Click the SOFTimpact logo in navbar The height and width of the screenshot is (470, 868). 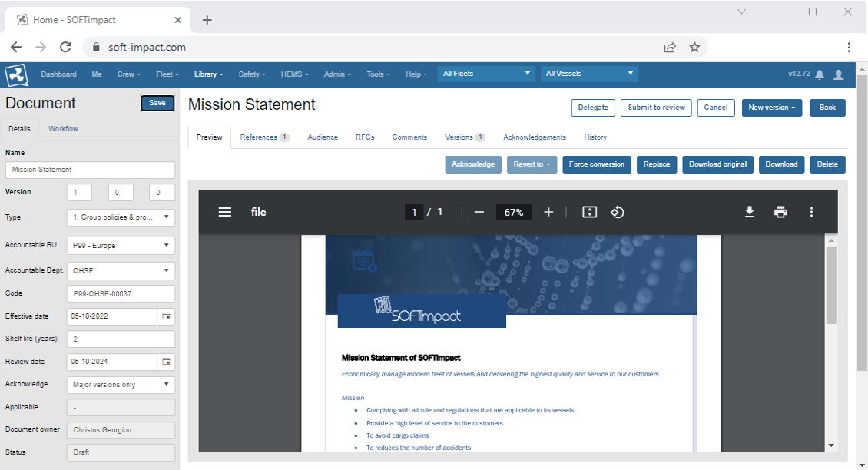[17, 74]
